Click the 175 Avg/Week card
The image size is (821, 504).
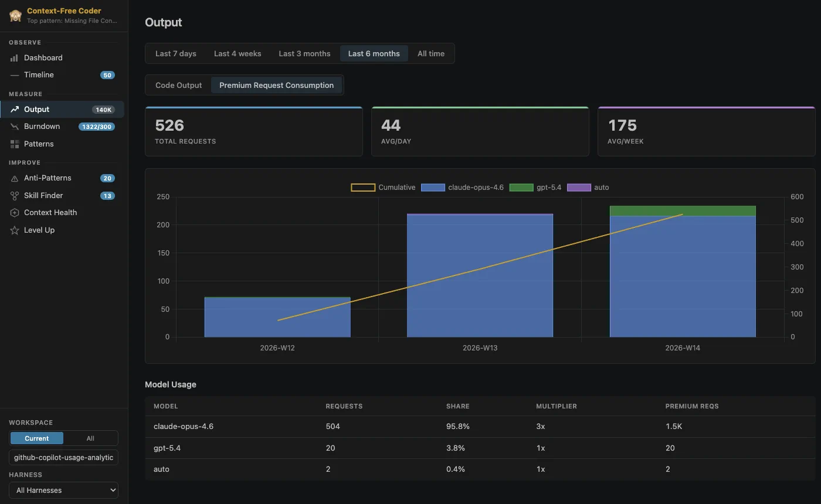[706, 131]
